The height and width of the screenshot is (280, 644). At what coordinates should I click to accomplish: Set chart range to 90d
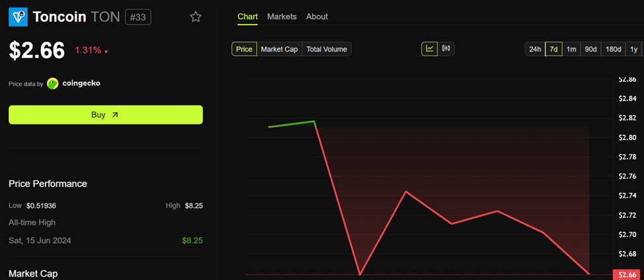pyautogui.click(x=590, y=49)
